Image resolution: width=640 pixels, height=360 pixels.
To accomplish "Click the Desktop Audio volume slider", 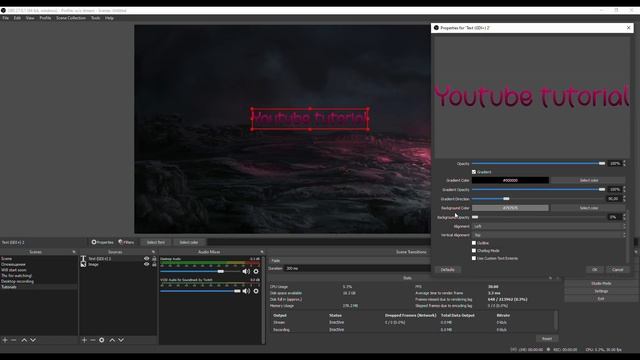I will [200, 271].
